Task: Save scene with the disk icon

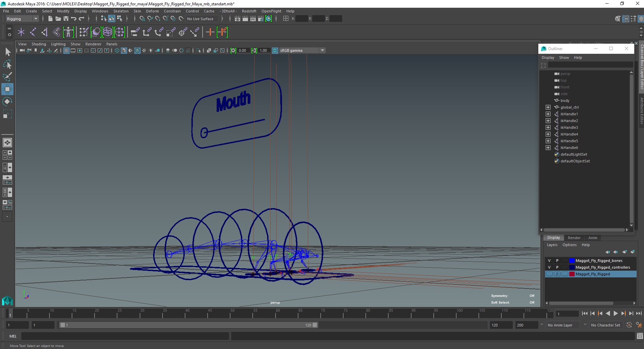Action: pyautogui.click(x=66, y=19)
